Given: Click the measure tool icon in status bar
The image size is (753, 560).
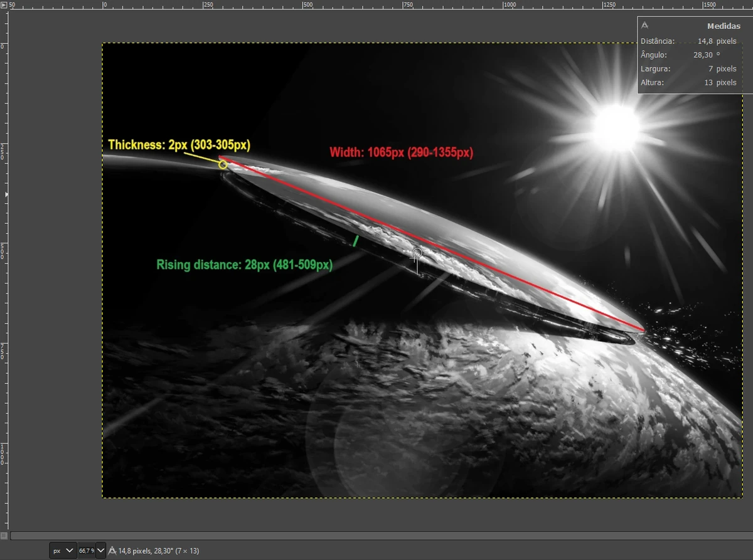Looking at the screenshot, I should coord(112,551).
